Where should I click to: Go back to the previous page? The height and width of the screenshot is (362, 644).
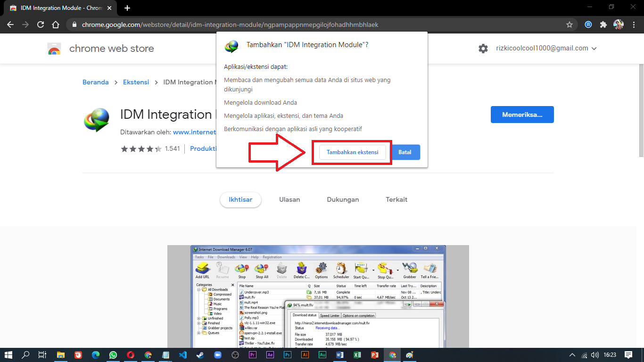pyautogui.click(x=10, y=25)
